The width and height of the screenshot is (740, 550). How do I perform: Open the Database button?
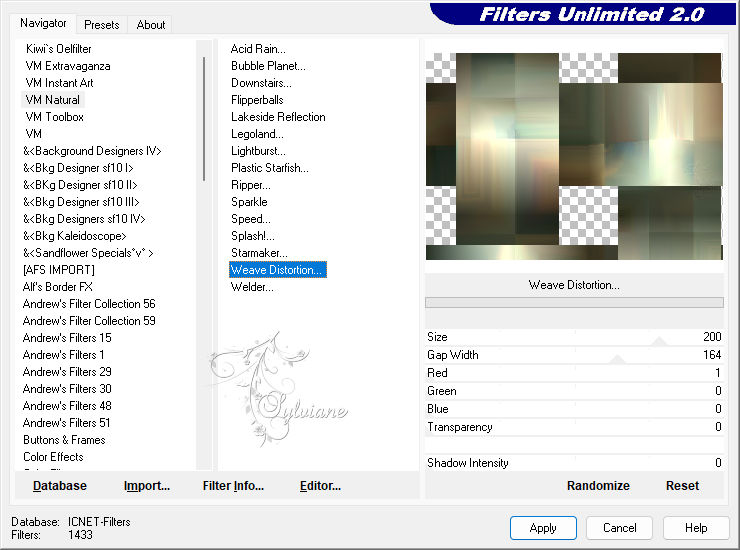coord(60,486)
